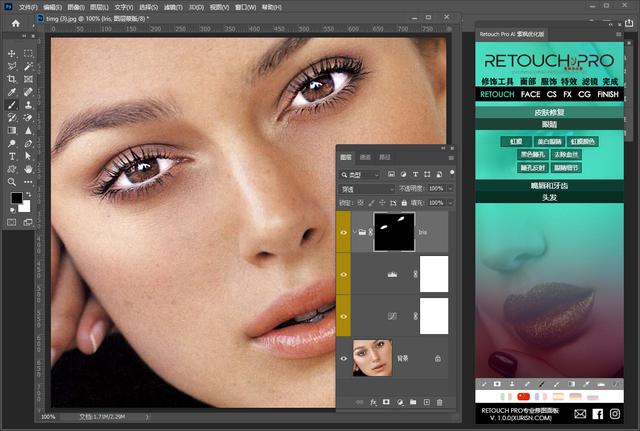Image resolution: width=640 pixels, height=431 pixels.
Task: Select the Rectangular Marquee tool
Action: pos(28,53)
